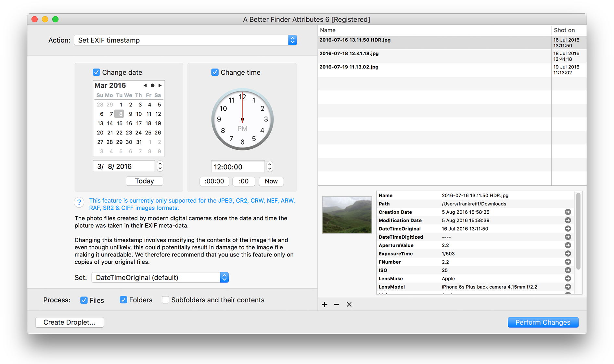Toggle the Change time checkbox
The width and height of the screenshot is (614, 364).
click(x=215, y=72)
